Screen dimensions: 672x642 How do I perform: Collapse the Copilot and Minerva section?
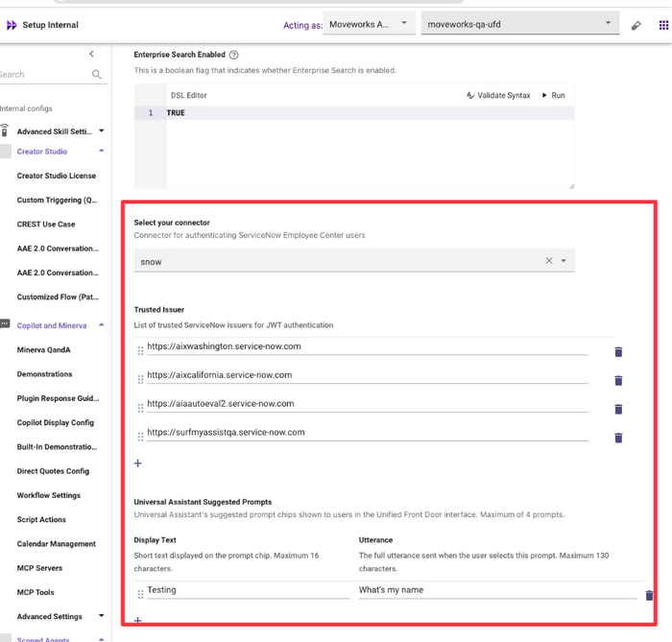pyautogui.click(x=102, y=325)
